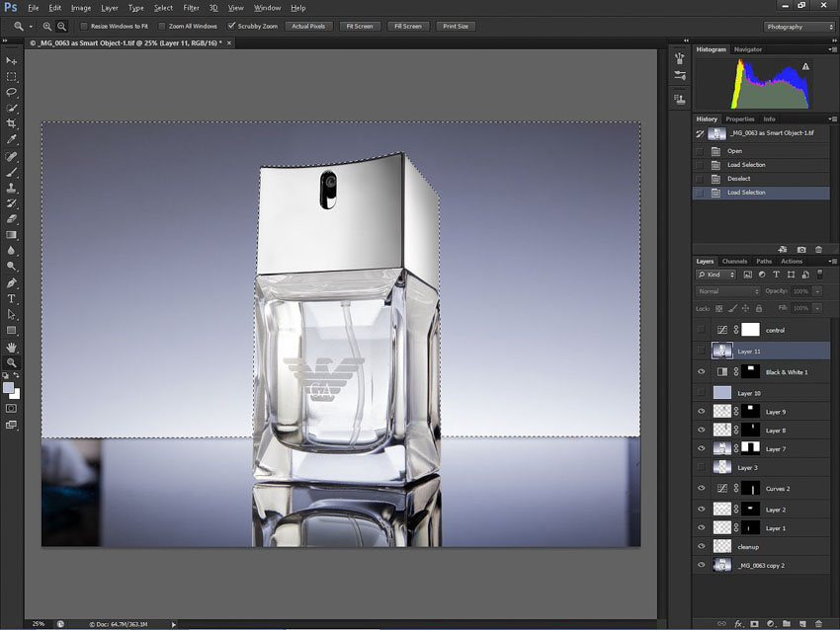
Task: Select the Zoom tool in the toolbox
Action: pyautogui.click(x=11, y=363)
